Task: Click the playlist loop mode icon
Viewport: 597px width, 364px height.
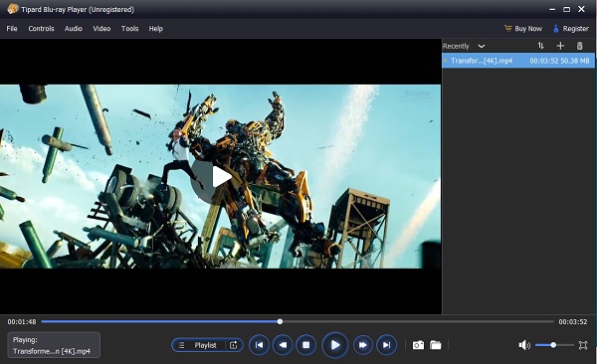Action: (x=234, y=345)
